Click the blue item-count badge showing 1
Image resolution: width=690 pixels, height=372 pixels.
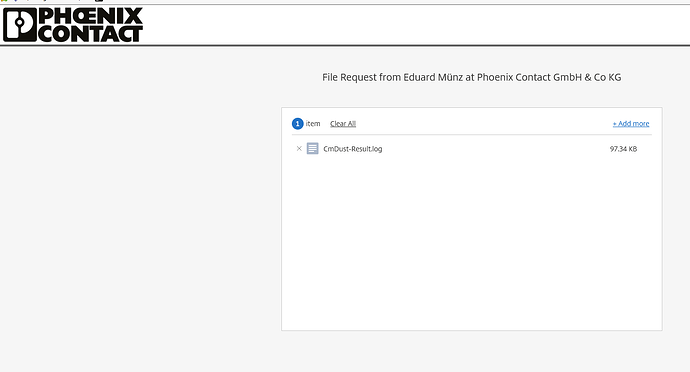click(x=297, y=124)
